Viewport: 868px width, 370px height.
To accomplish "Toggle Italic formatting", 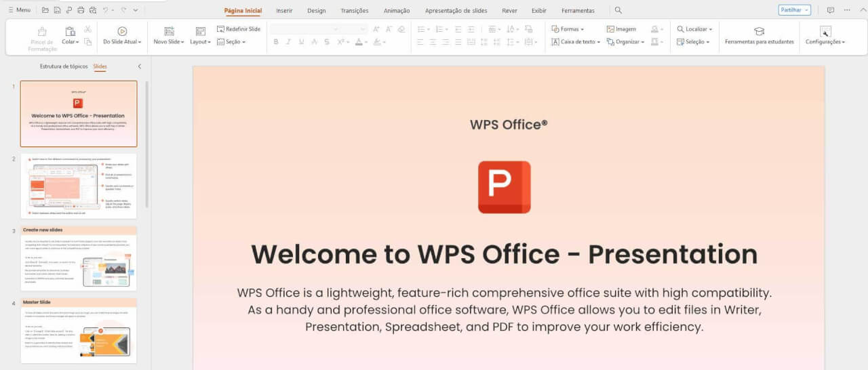I will coord(289,42).
